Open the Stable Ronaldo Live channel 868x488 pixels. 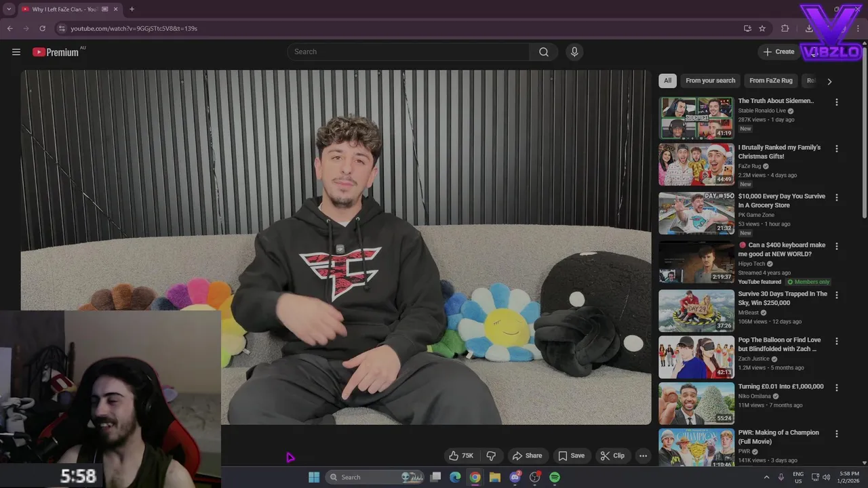[x=762, y=110]
